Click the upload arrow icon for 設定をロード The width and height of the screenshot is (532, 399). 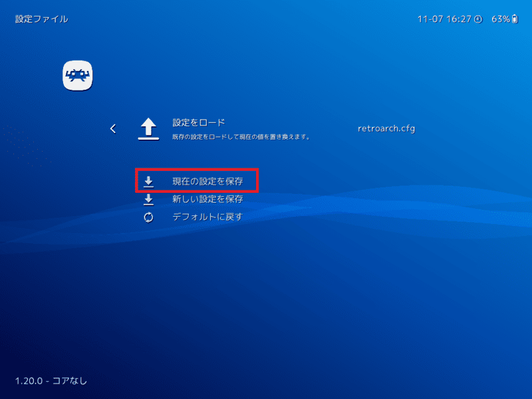148,129
